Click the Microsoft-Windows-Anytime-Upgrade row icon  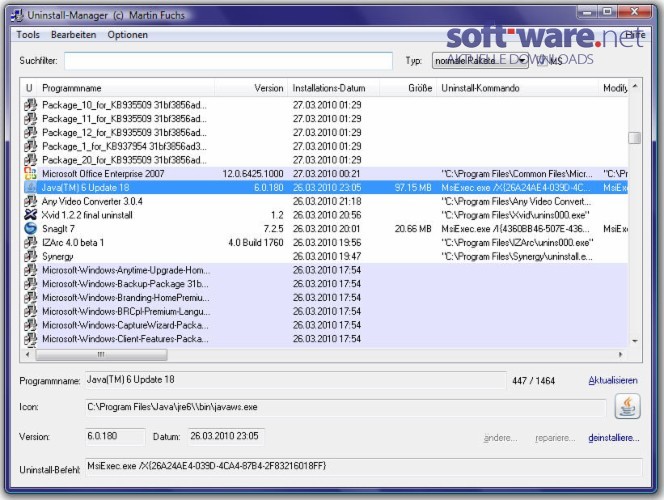(x=30, y=270)
